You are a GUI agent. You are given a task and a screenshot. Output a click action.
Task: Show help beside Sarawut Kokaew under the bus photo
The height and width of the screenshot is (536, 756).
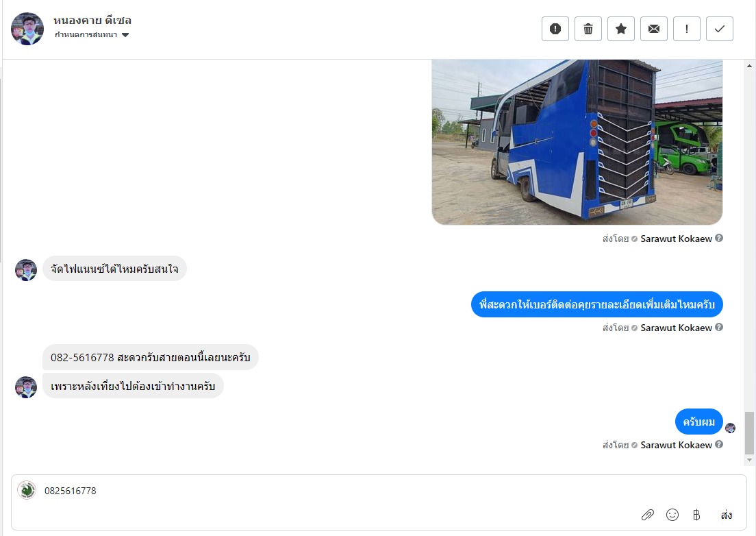719,238
